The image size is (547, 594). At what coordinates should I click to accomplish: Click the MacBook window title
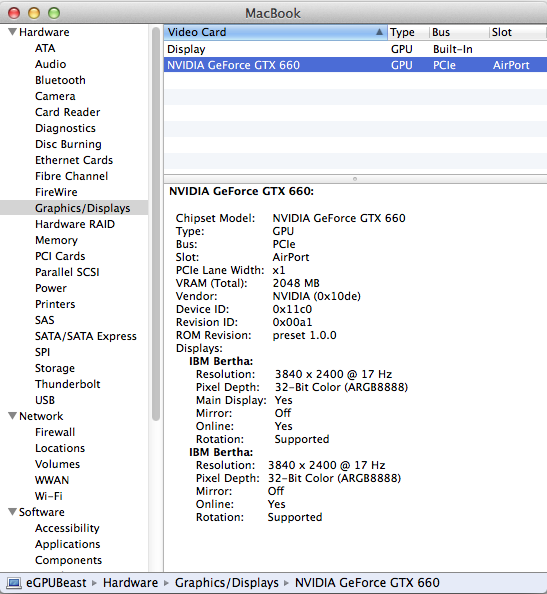tap(273, 13)
